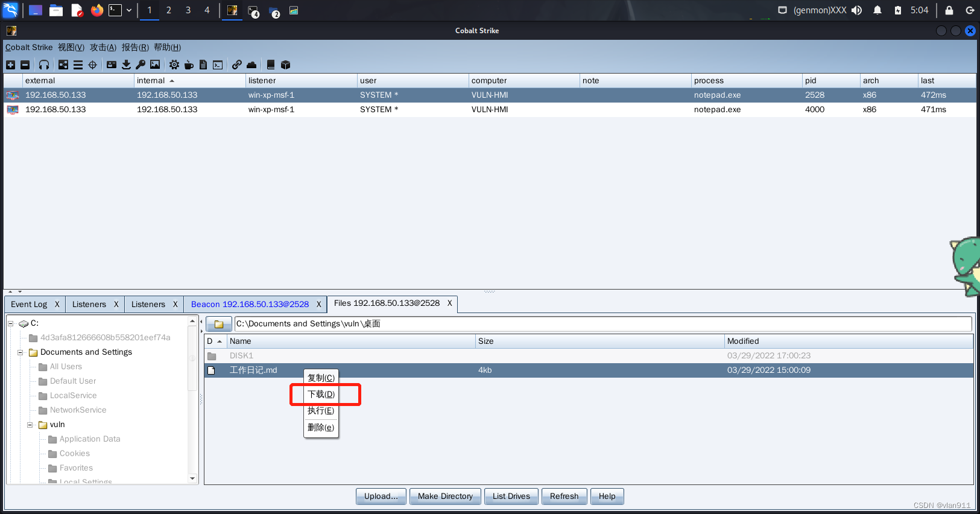Click the lock screen icon in tray
980x514 pixels.
pyautogui.click(x=949, y=10)
